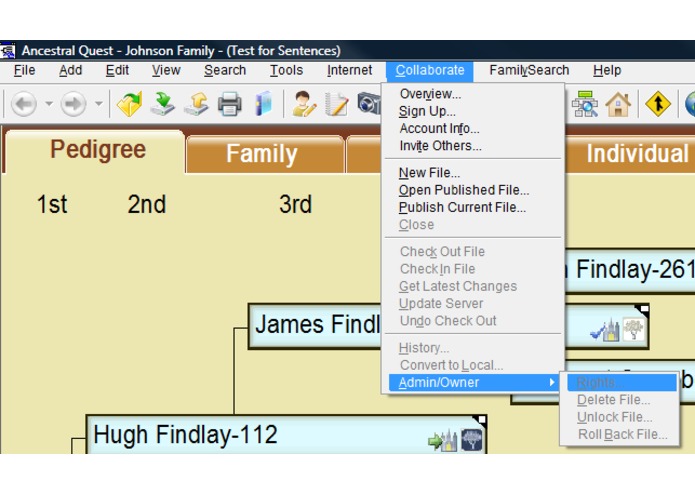Select the Hugh Findlay-112 pedigree box
The image size is (695, 494).
286,434
